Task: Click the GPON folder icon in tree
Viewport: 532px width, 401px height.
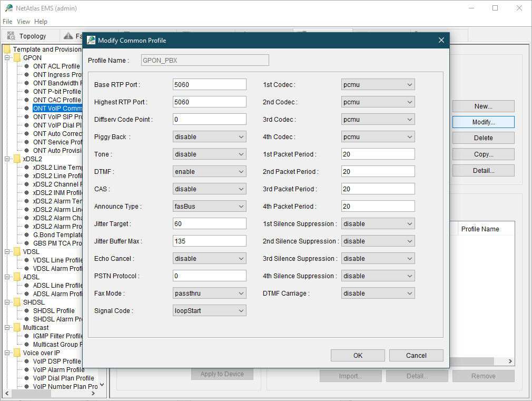Action: tap(17, 58)
